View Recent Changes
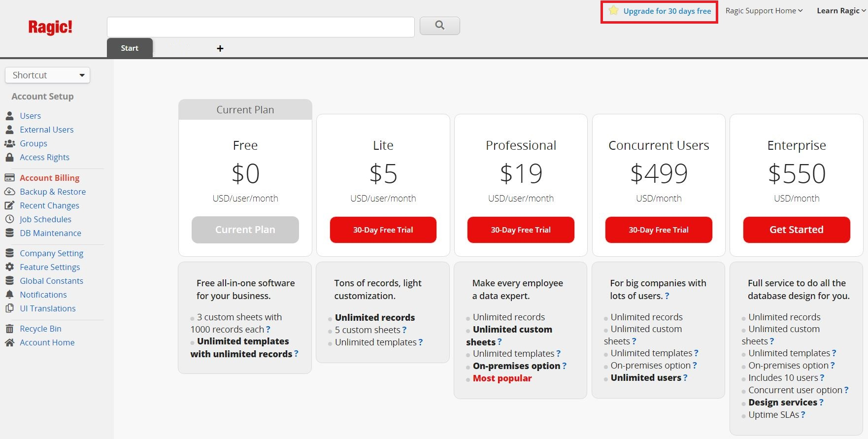 coord(49,205)
